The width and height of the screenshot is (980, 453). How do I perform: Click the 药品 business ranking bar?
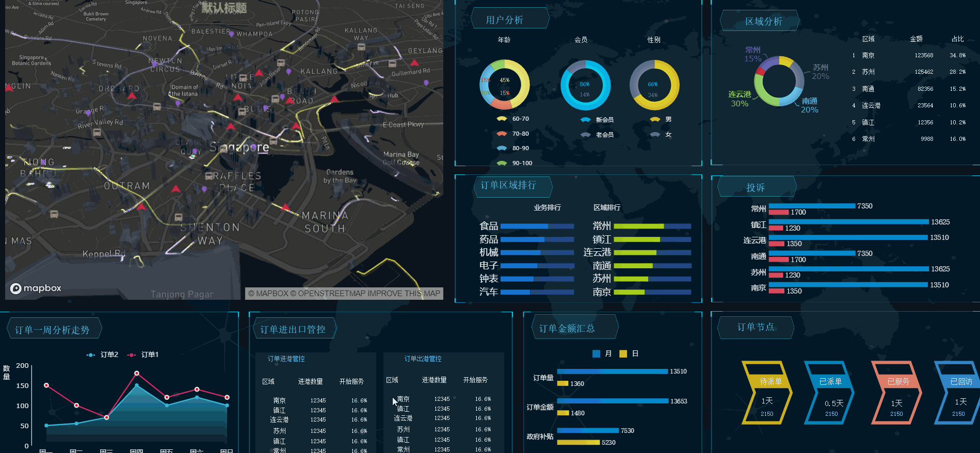pyautogui.click(x=537, y=239)
